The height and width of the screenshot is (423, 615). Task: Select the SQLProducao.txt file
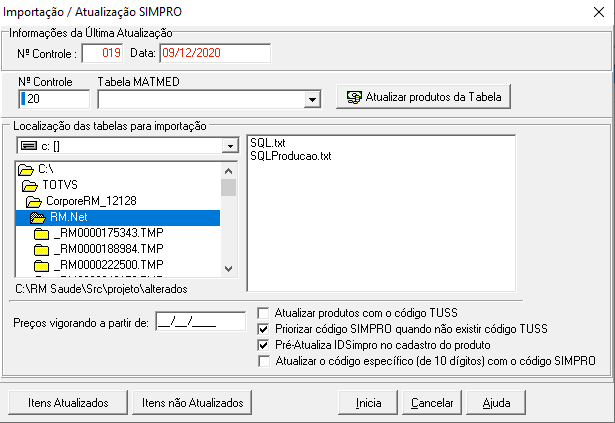(x=291, y=156)
